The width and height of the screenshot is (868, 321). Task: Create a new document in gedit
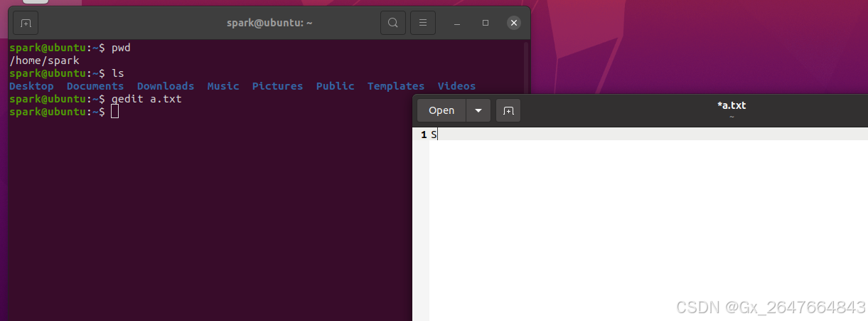508,110
